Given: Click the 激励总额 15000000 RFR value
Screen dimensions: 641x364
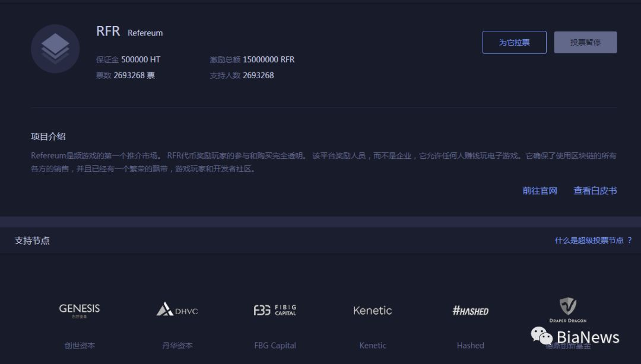Looking at the screenshot, I should click(252, 60).
